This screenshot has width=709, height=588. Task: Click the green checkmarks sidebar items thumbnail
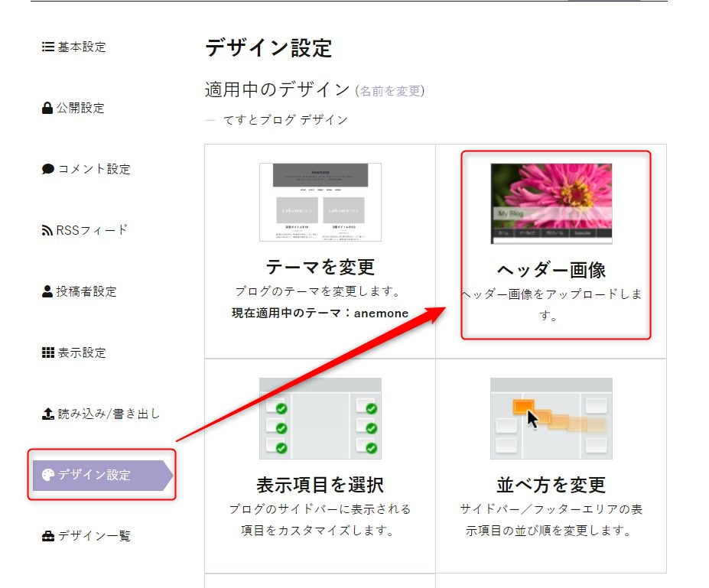tap(320, 418)
